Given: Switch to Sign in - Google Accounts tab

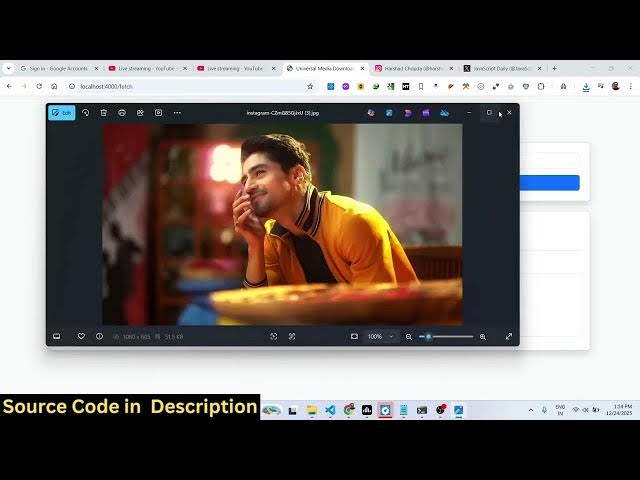Looking at the screenshot, I should 59,69.
